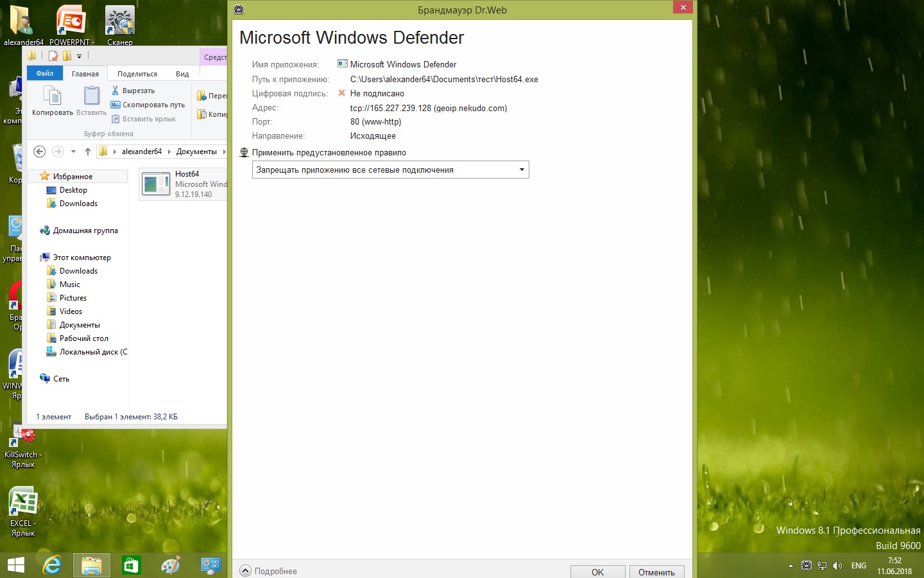Click the Отменить cancel button
Viewport: 924px width, 578px height.
[x=656, y=572]
